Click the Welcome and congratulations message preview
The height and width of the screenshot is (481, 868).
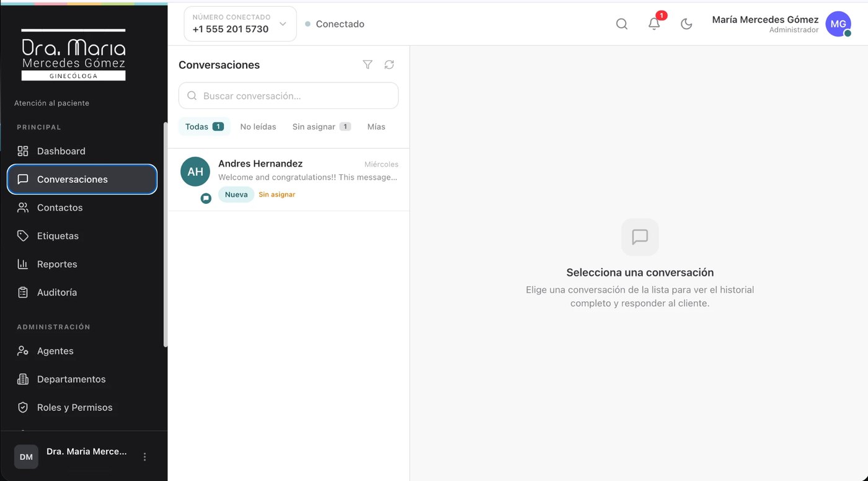click(308, 177)
